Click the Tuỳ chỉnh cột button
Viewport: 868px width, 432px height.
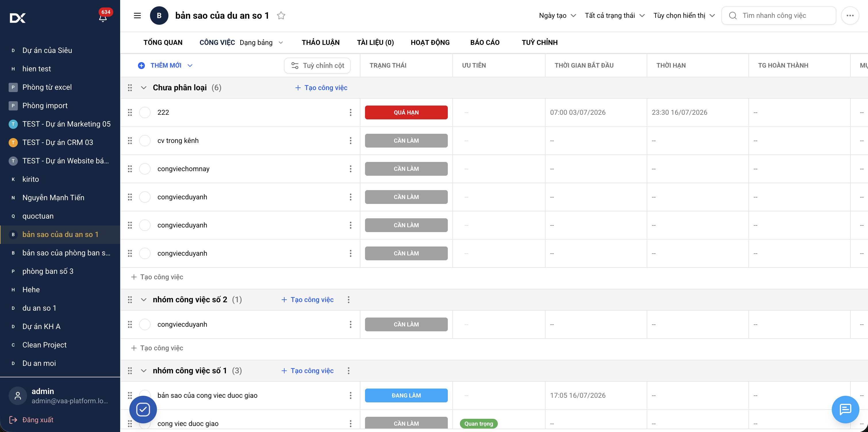tap(317, 65)
